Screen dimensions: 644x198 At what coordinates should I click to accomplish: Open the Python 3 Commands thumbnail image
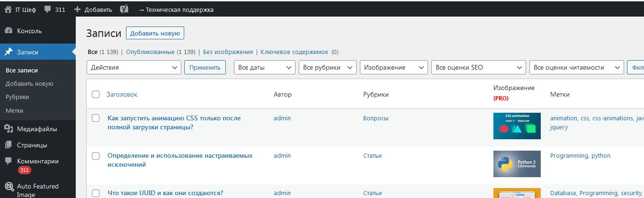coord(517,163)
